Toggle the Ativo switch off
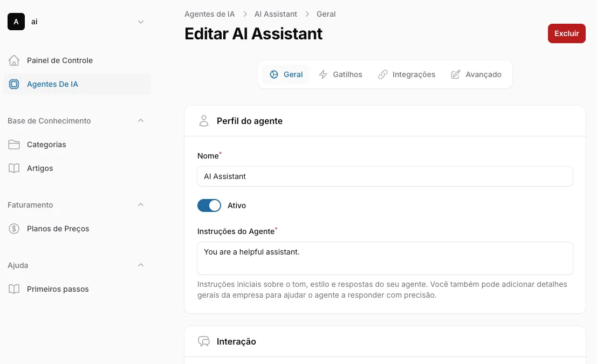The image size is (597, 364). point(209,205)
